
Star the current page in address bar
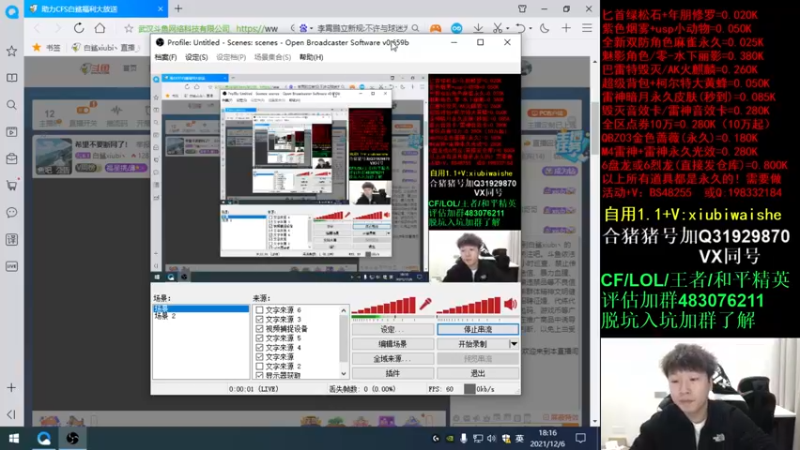click(129, 29)
